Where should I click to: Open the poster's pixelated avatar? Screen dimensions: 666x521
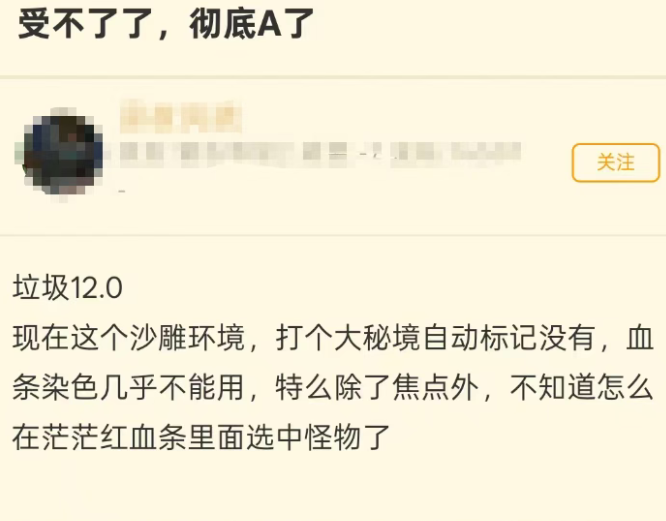[x=62, y=155]
